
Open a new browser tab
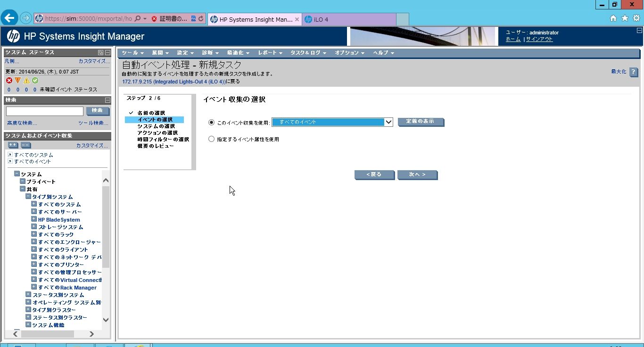pyautogui.click(x=402, y=19)
